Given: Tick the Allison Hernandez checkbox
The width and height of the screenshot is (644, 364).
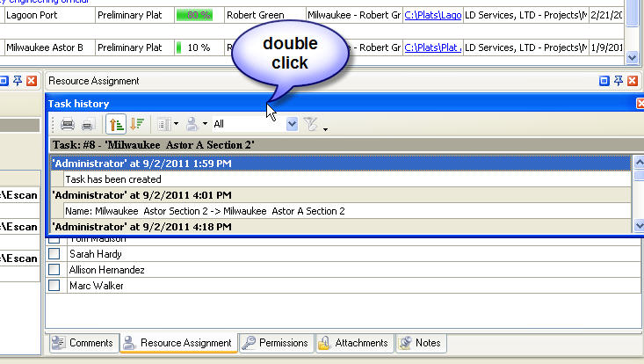Looking at the screenshot, I should tap(54, 270).
